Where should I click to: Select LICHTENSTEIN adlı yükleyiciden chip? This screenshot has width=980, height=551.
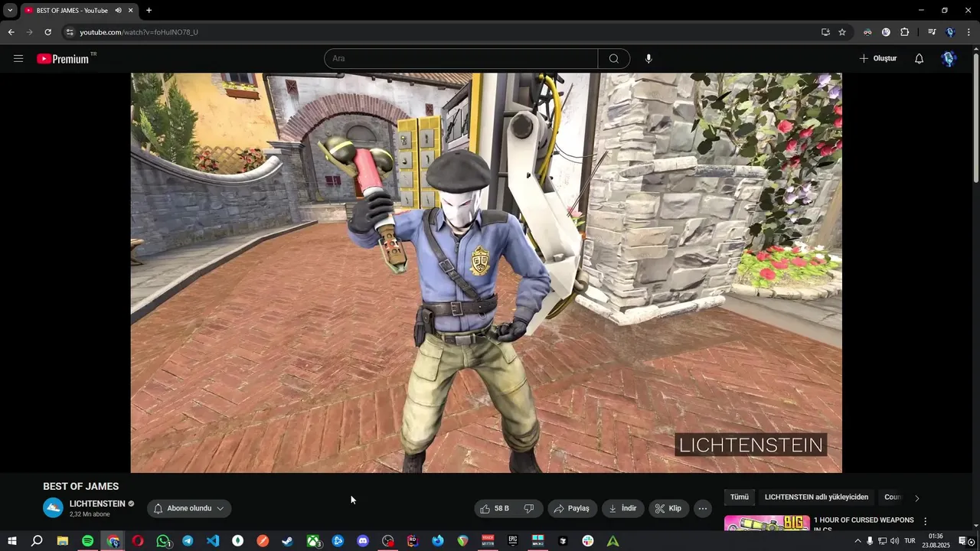(816, 497)
